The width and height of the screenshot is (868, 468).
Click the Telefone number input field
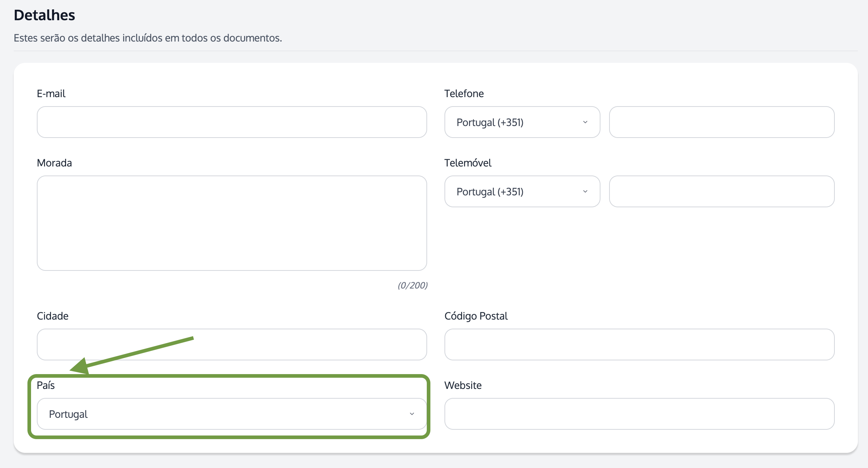click(721, 122)
